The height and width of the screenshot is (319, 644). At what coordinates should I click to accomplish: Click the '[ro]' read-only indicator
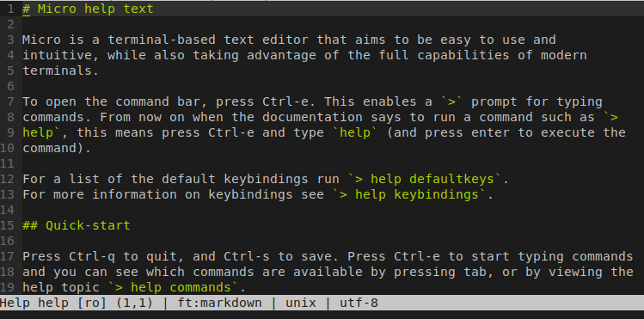coord(92,304)
